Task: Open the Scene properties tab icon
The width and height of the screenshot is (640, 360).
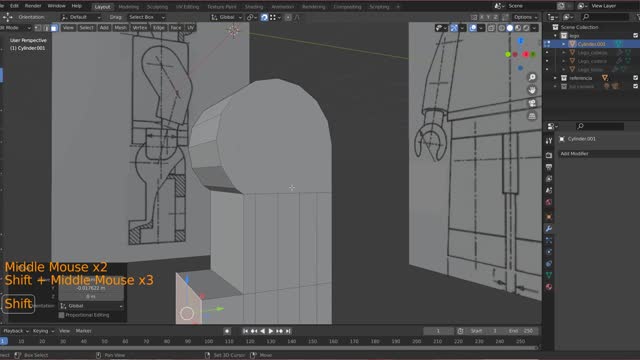Action: pos(549,191)
